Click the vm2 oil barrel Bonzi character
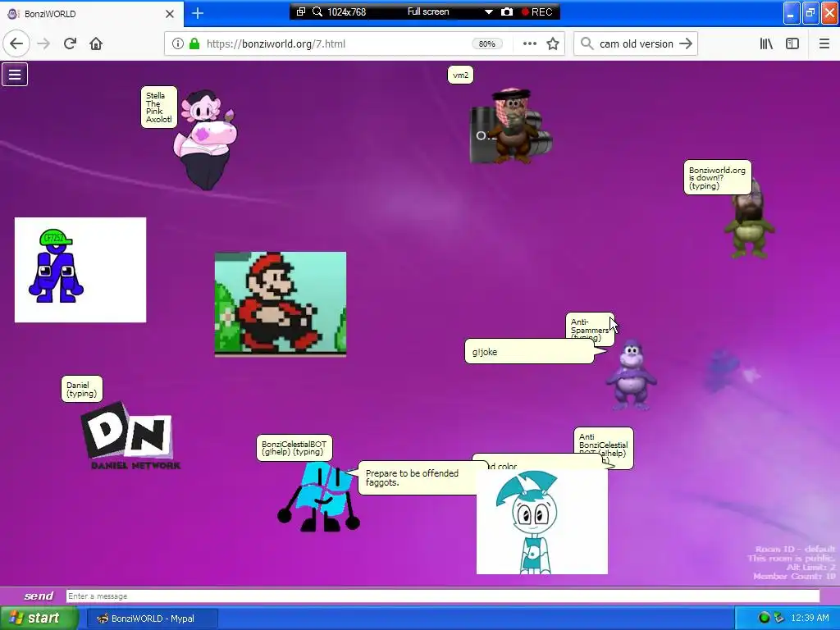840x630 pixels. tap(512, 126)
